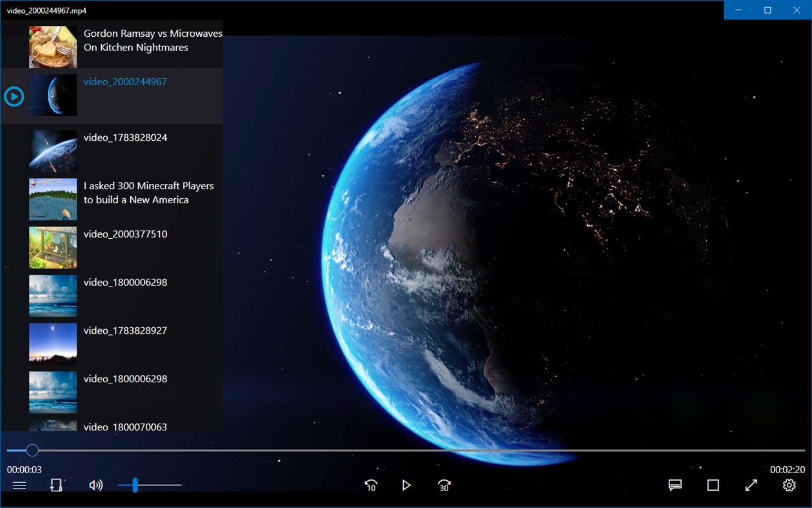
Task: Open the playlist options menu
Action: pos(19,485)
